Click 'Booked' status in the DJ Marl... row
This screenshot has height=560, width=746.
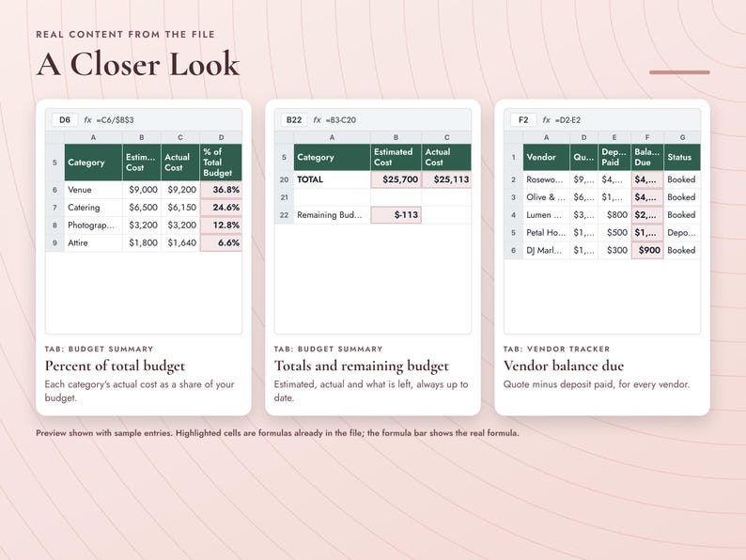[x=682, y=250]
